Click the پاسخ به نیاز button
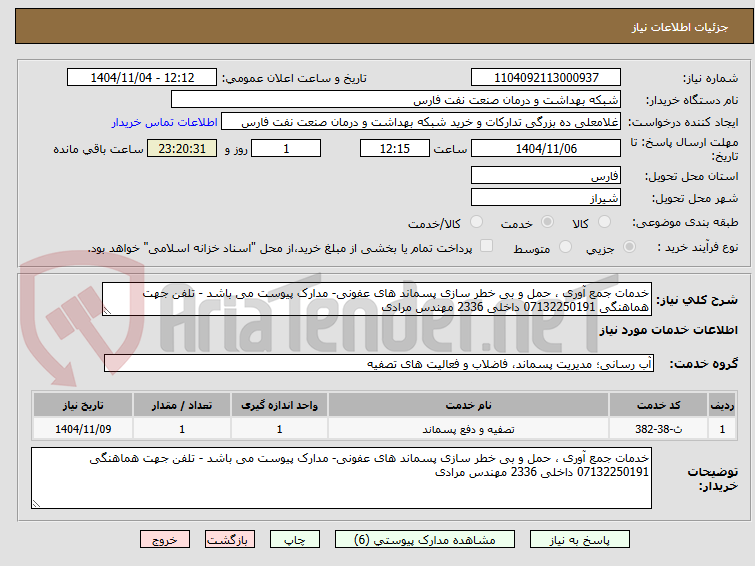Image resolution: width=755 pixels, height=566 pixels. (580, 540)
